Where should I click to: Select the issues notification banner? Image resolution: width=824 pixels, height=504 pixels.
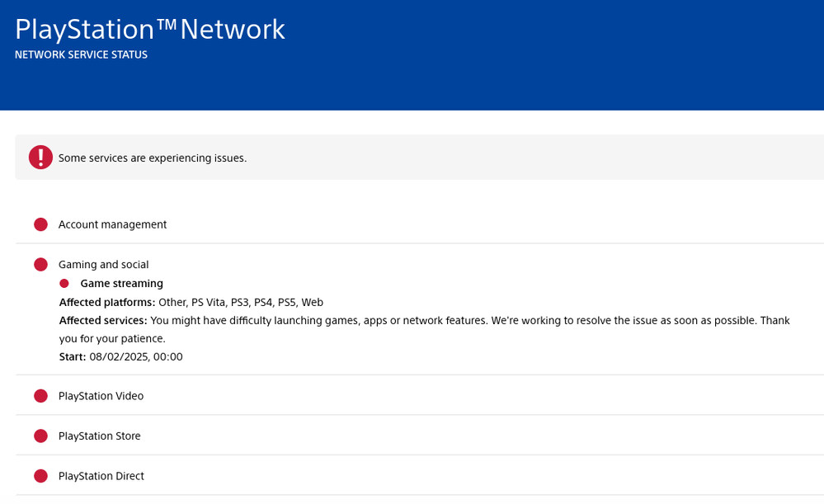412,157
